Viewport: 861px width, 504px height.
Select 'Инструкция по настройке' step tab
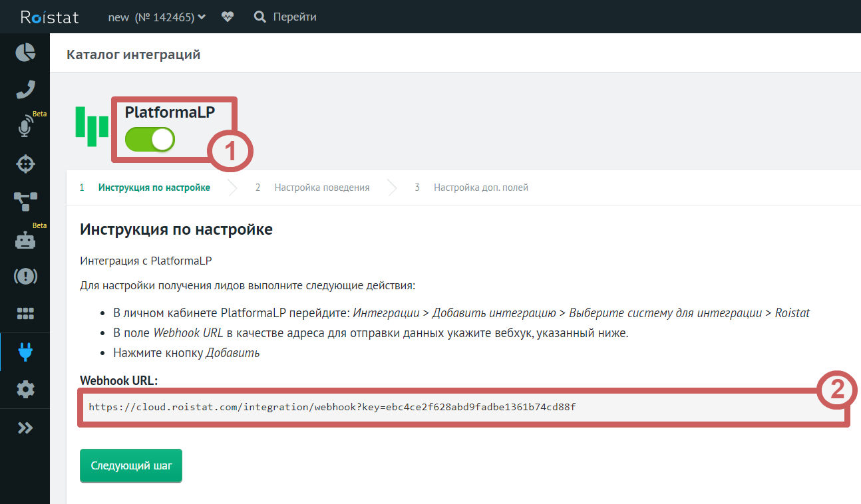(154, 188)
